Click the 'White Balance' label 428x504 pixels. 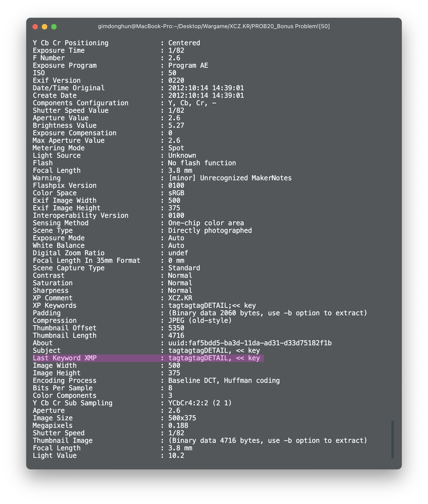coord(59,246)
